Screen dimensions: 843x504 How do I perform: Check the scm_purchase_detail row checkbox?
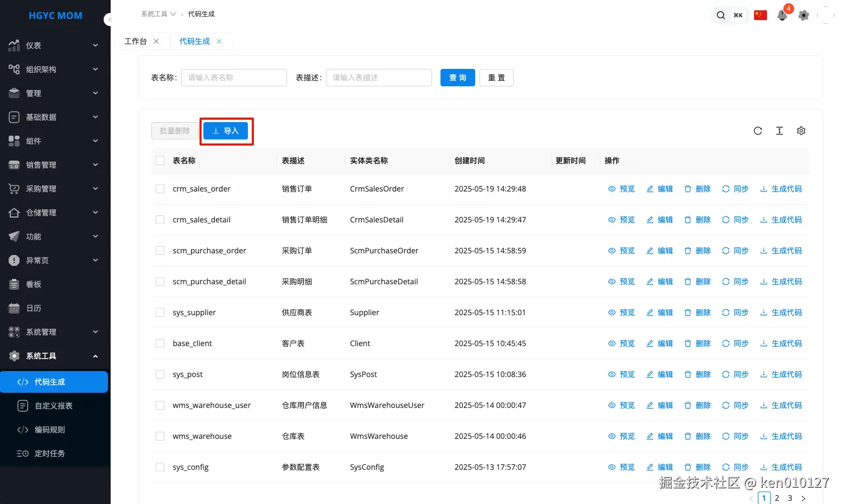(x=160, y=282)
